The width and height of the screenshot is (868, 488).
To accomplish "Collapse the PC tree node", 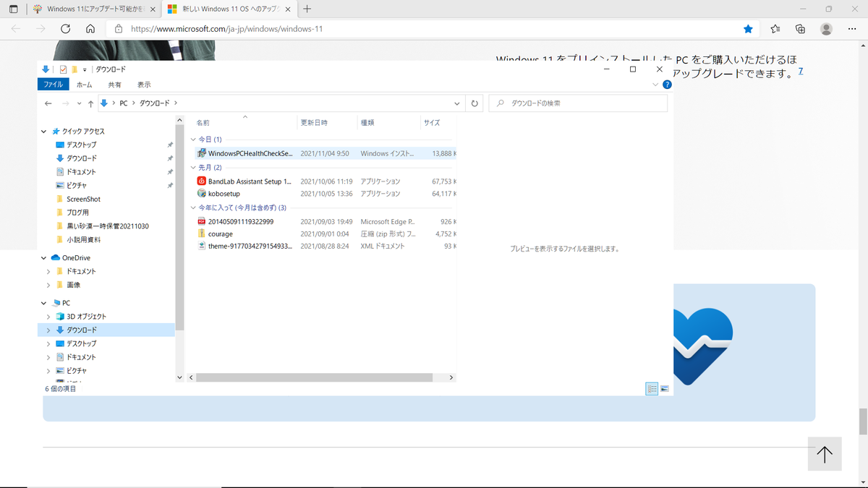I will pyautogui.click(x=45, y=303).
